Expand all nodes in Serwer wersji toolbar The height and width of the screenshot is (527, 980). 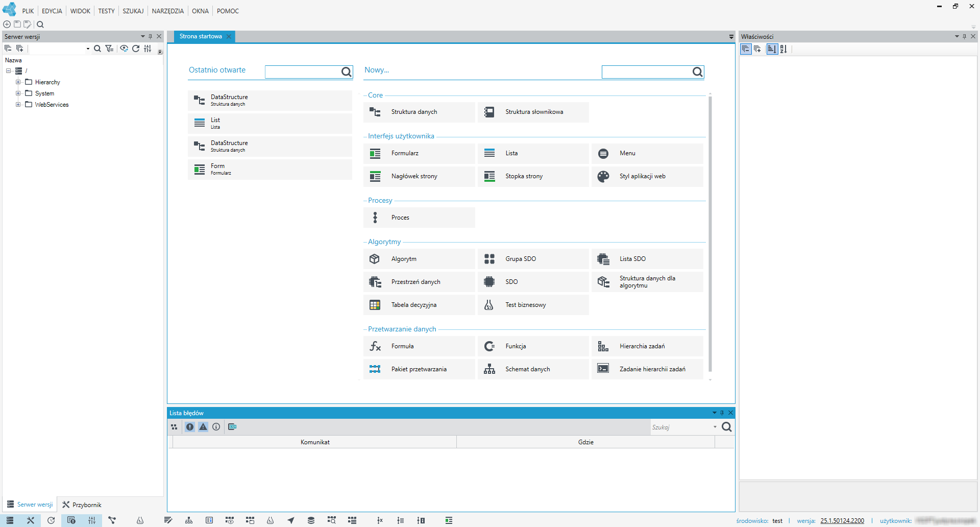pos(19,49)
